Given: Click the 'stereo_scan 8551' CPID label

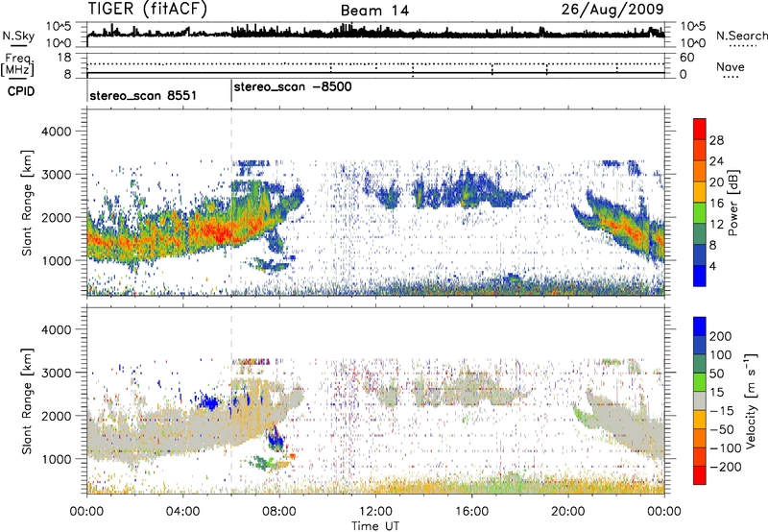Looking at the screenshot, I should [x=143, y=95].
